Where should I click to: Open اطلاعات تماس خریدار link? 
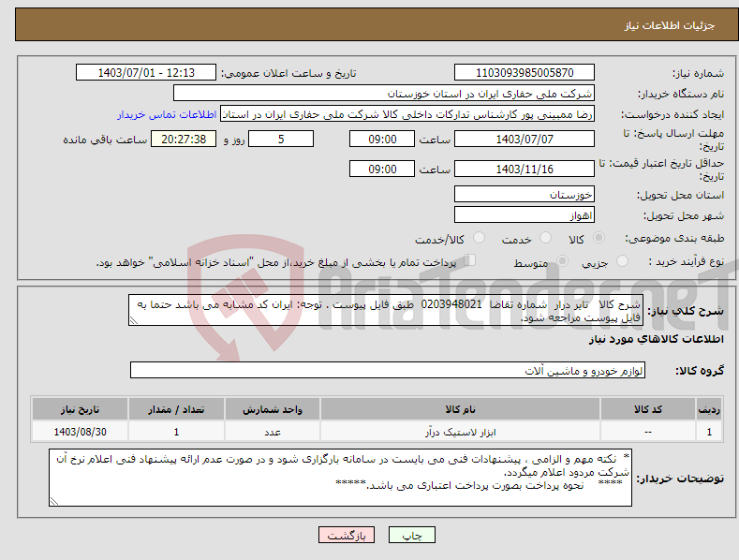(167, 114)
